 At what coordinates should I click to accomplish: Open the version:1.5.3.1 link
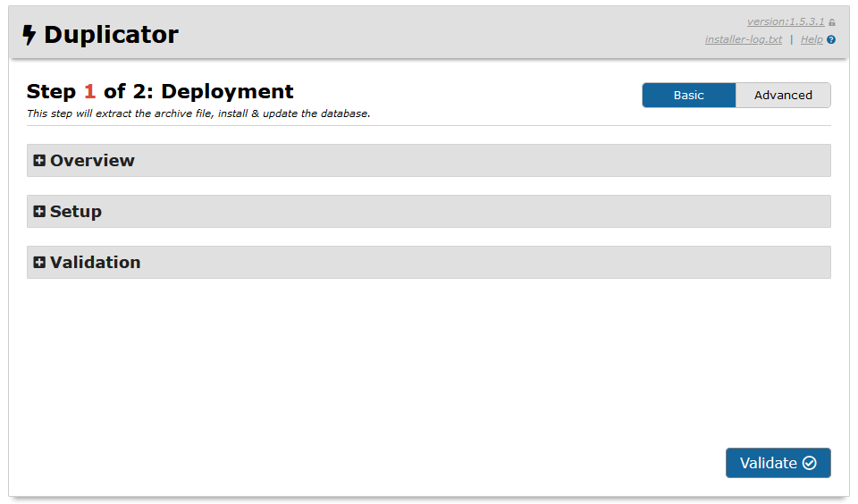(786, 21)
